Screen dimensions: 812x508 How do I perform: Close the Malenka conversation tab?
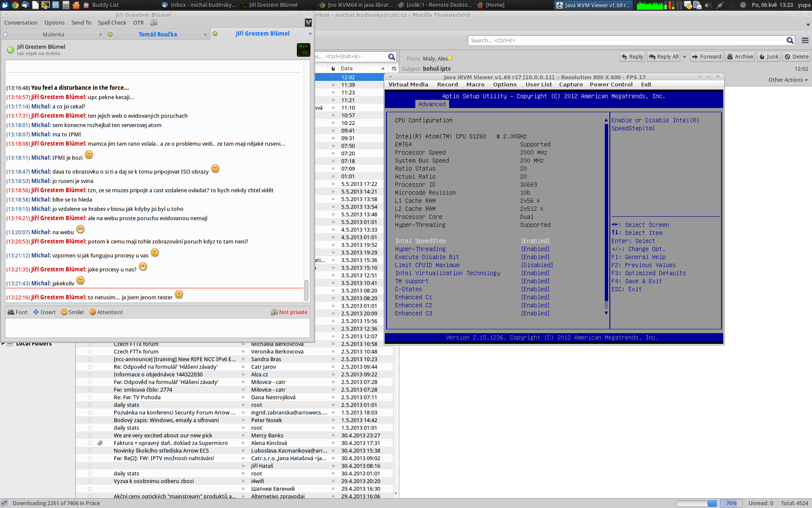click(x=100, y=34)
